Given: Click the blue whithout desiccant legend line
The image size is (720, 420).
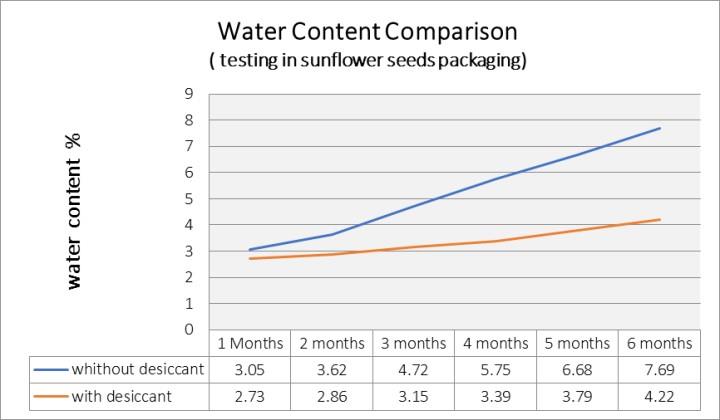Looking at the screenshot, I should coord(50,370).
